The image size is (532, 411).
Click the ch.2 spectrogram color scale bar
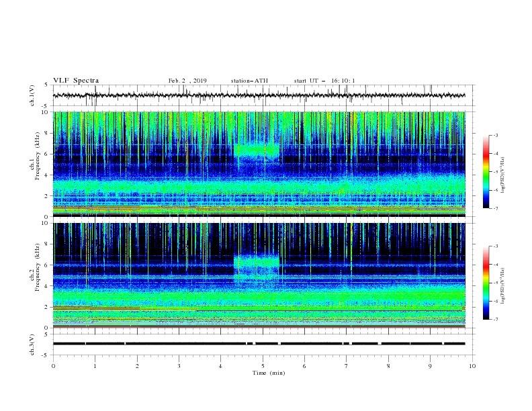tap(486, 283)
